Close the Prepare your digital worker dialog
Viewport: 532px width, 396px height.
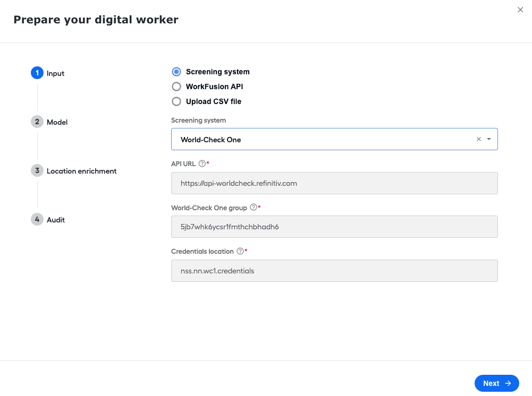coord(520,10)
